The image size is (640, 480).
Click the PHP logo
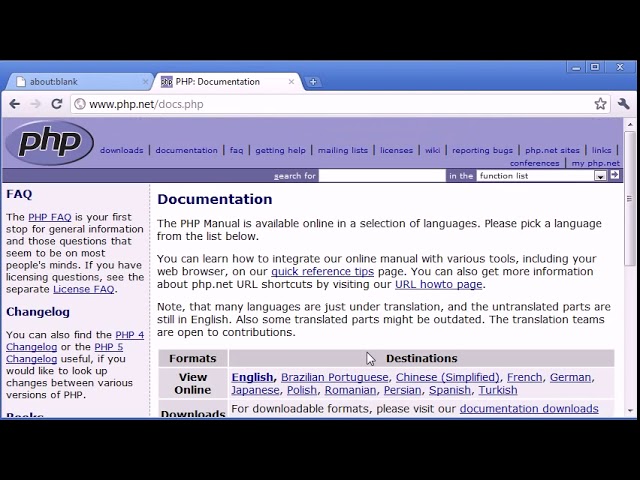tap(50, 142)
